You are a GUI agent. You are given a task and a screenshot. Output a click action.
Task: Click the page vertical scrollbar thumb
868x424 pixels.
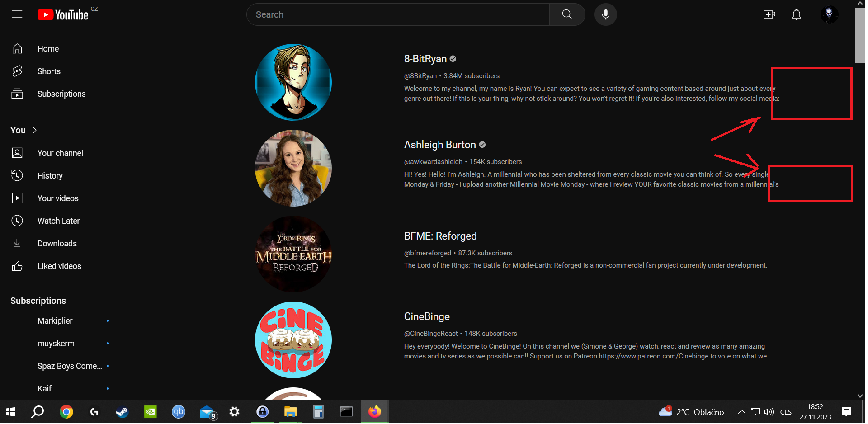pos(859,35)
